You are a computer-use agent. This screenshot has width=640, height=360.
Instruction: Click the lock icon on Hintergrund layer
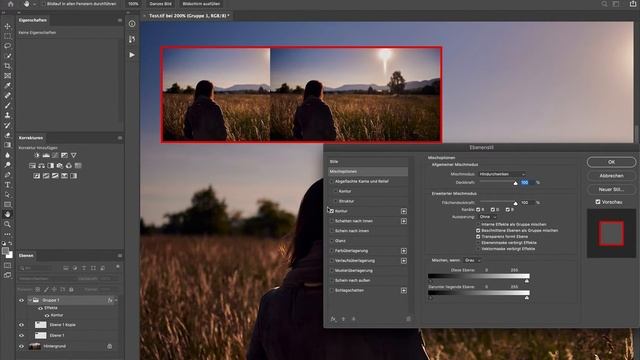[109, 346]
